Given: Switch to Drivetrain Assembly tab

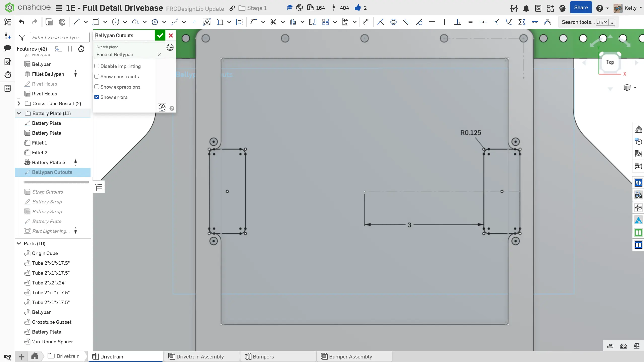Looking at the screenshot, I should [200, 356].
